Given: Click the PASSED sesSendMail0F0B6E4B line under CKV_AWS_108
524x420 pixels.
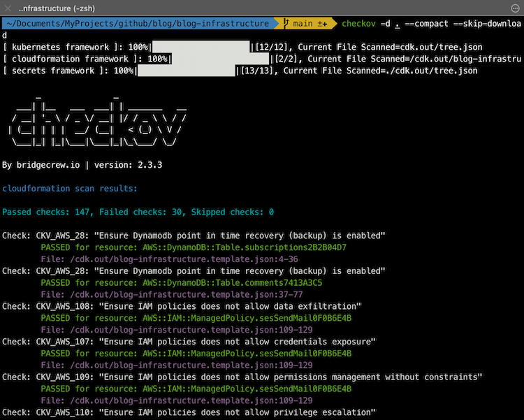Looking at the screenshot, I should tap(196, 318).
